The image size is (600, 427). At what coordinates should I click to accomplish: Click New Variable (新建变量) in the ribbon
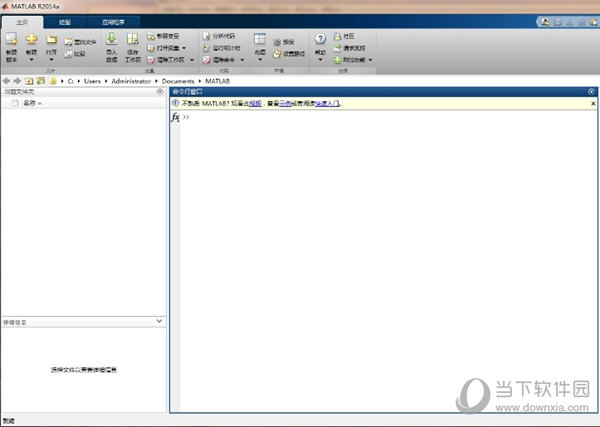pyautogui.click(x=163, y=36)
